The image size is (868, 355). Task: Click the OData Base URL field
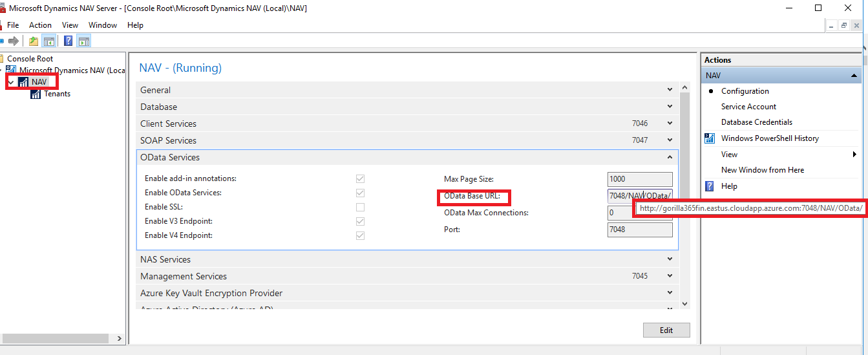pos(640,196)
